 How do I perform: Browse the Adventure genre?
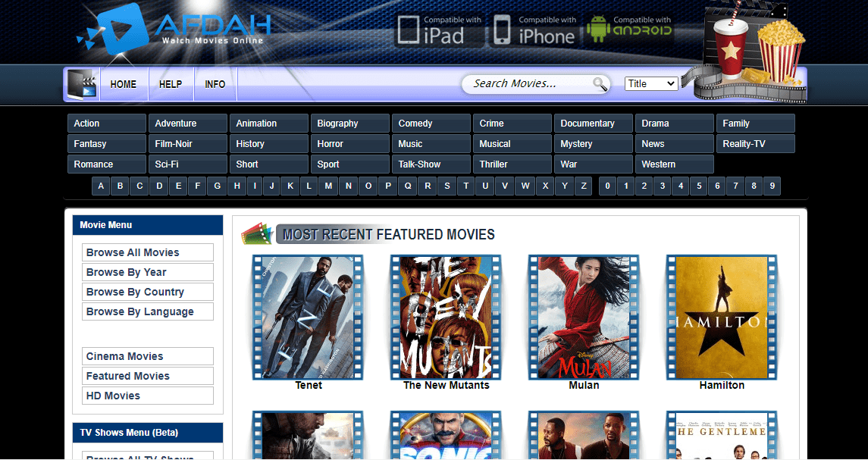click(x=188, y=124)
